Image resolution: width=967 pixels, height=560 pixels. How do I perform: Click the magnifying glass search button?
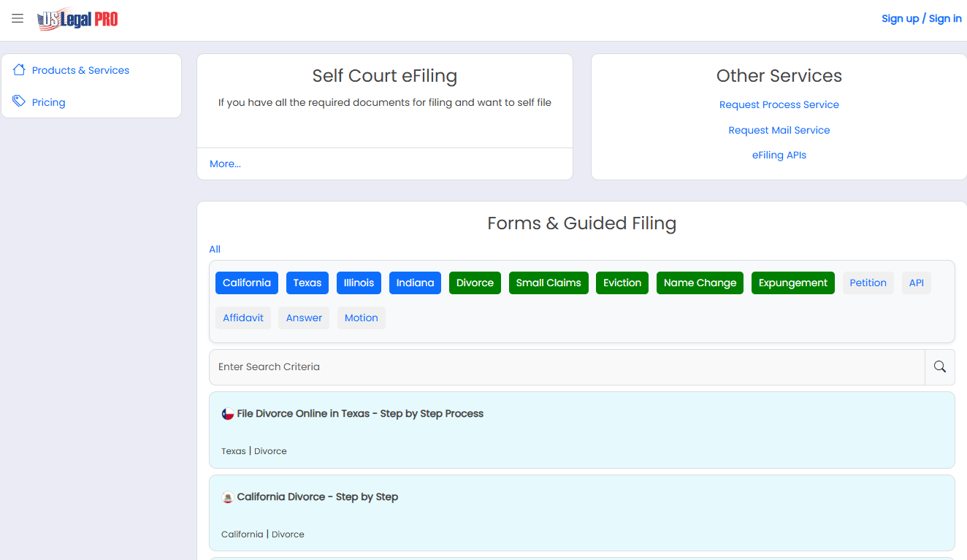click(940, 367)
